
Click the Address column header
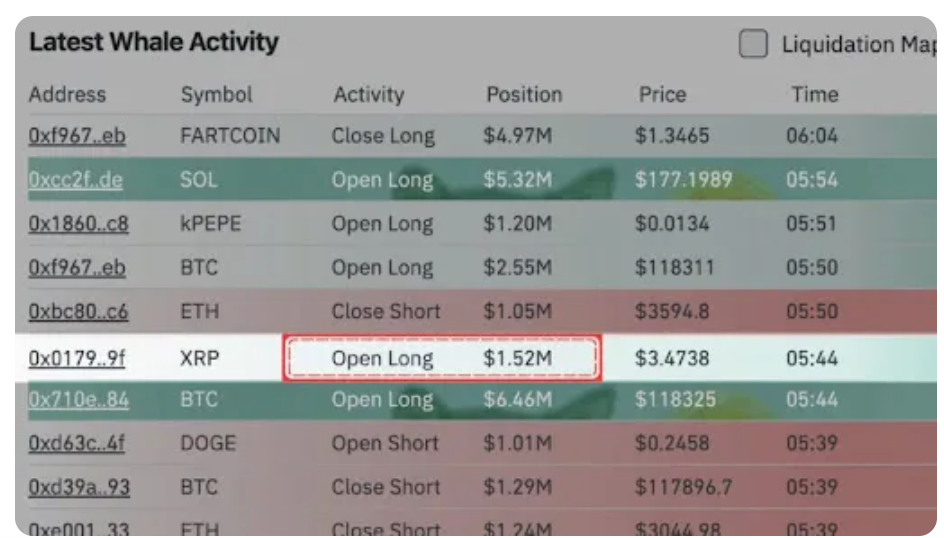coord(67,95)
